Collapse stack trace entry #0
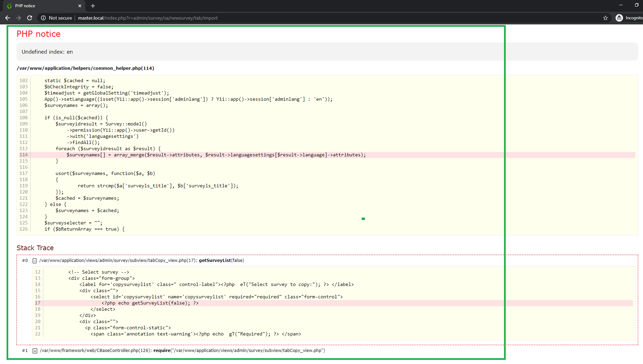Viewport: 643px width, 364px height. pyautogui.click(x=35, y=261)
